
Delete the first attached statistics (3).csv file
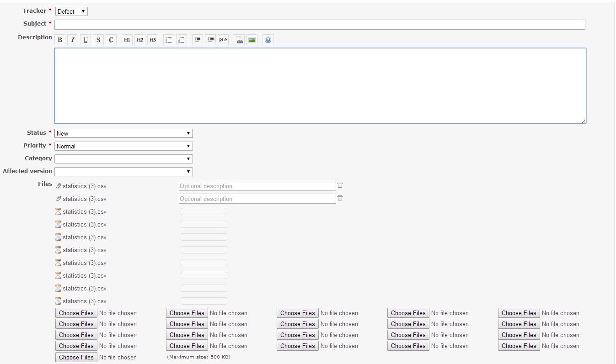pyautogui.click(x=340, y=185)
